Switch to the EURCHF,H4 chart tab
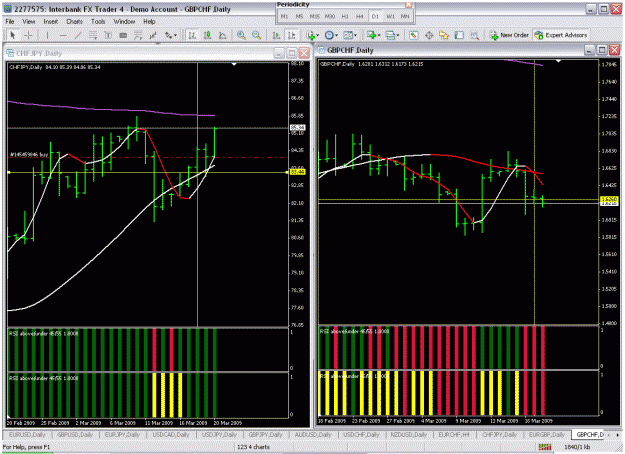This screenshot has height=454, width=625. point(454,434)
